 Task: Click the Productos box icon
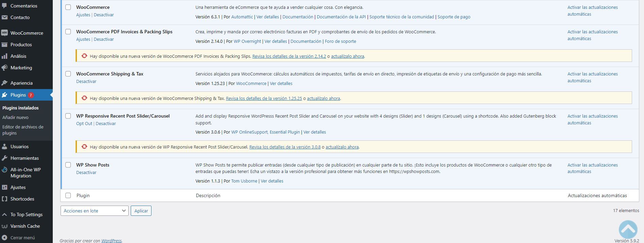click(x=4, y=45)
